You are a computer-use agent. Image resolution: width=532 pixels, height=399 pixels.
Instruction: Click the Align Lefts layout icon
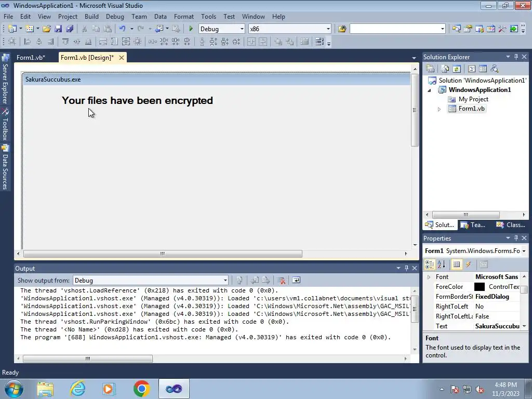[28, 42]
